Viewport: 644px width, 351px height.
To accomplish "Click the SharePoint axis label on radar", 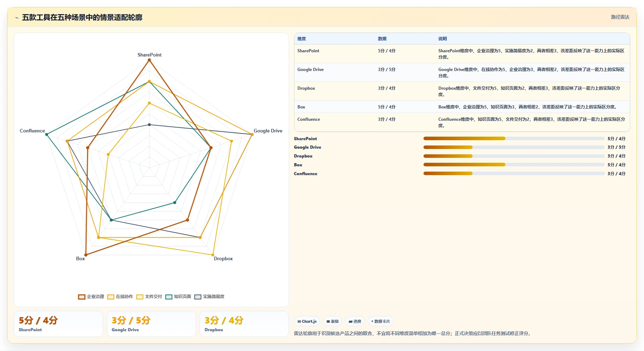I will pyautogui.click(x=150, y=55).
